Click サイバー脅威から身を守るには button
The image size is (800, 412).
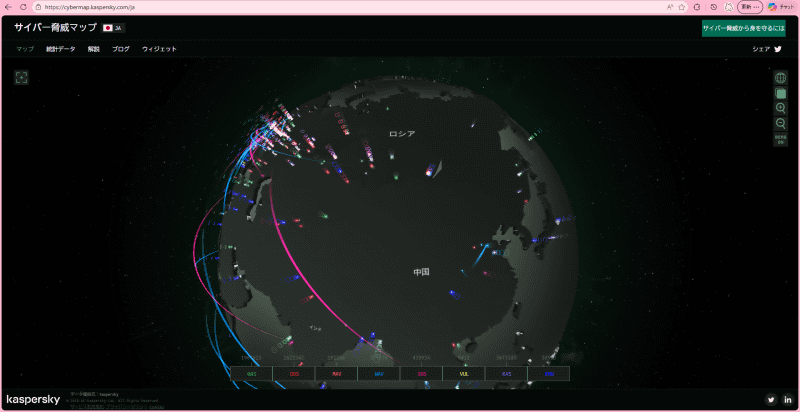click(743, 29)
